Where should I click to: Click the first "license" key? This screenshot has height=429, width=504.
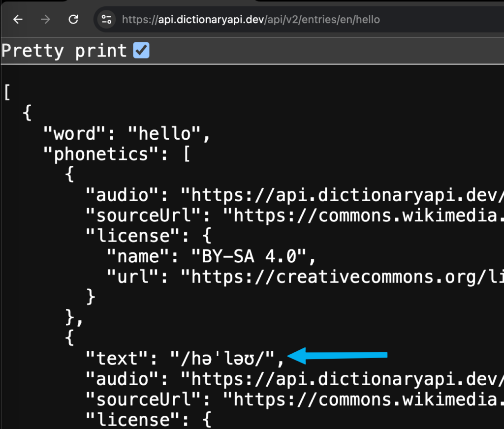(133, 236)
